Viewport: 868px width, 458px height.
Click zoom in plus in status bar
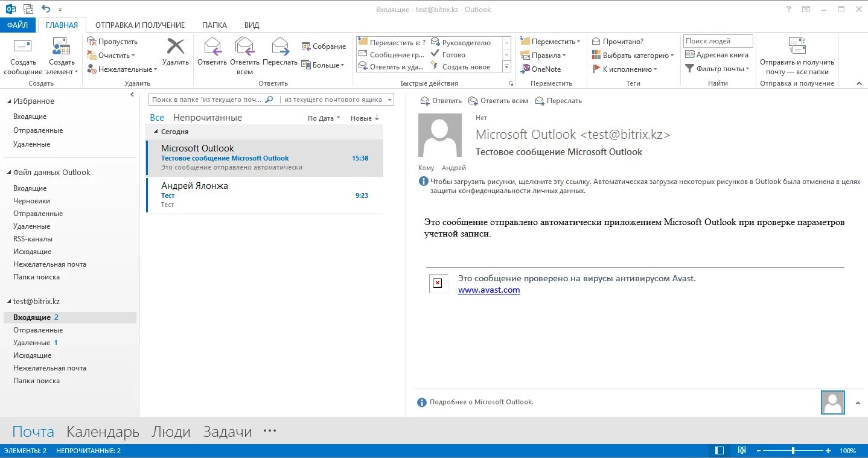828,451
